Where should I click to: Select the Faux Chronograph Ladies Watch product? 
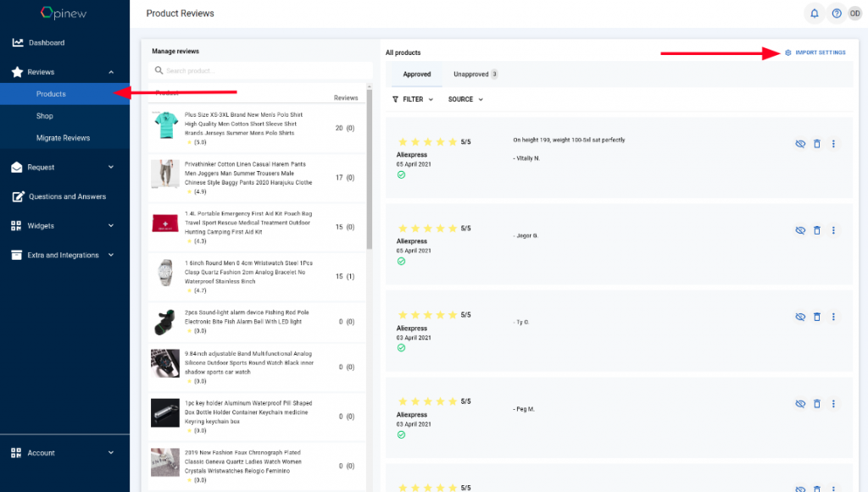(257, 466)
